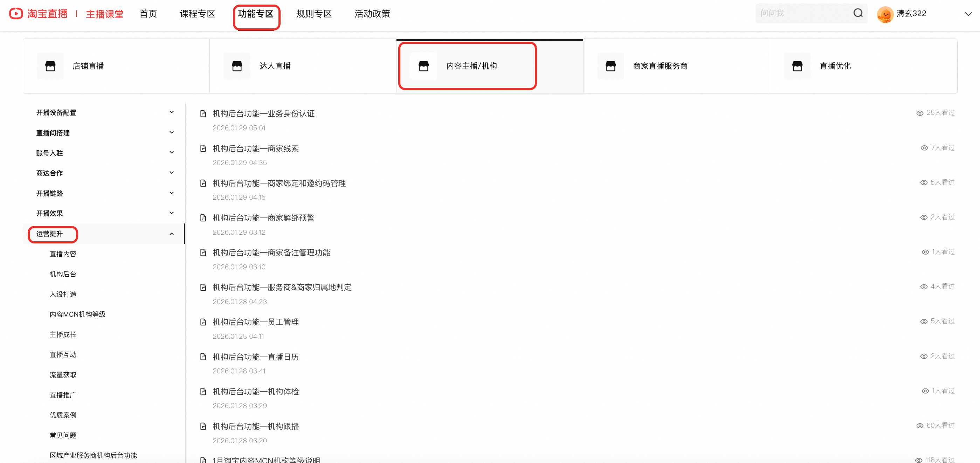
Task: Click document icon of 直播日历 article
Action: pyautogui.click(x=203, y=357)
